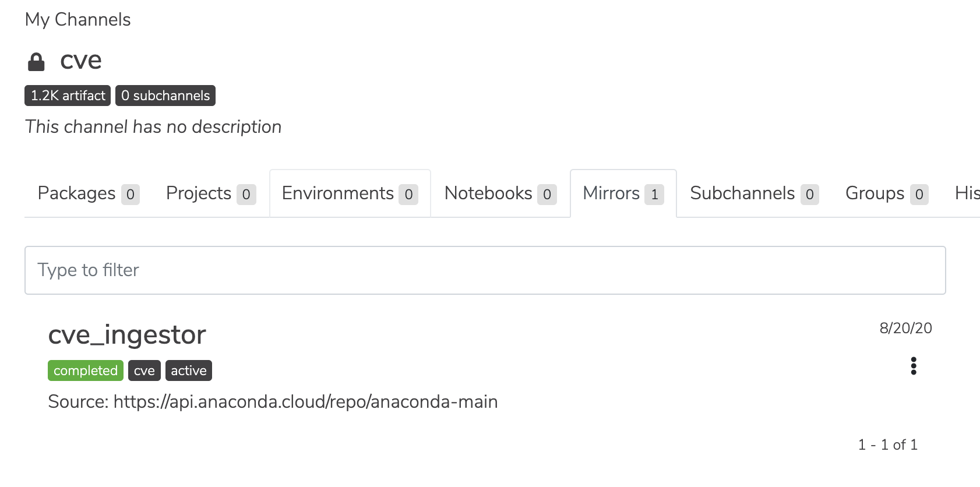
Task: Select the Environments tab
Action: click(350, 193)
